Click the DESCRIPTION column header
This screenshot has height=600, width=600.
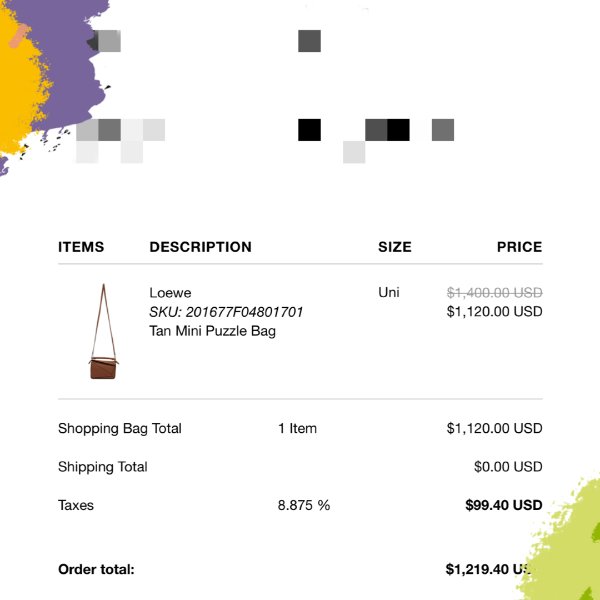pyautogui.click(x=201, y=247)
